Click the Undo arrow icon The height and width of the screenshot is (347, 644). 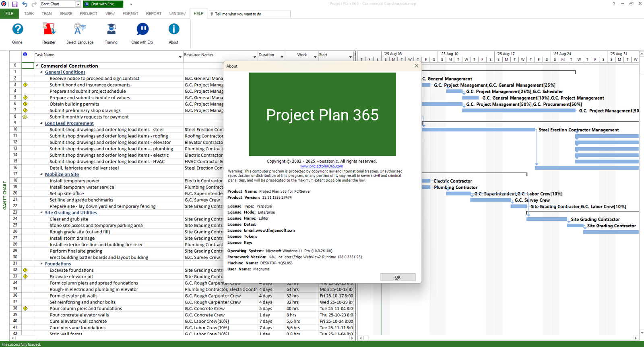click(25, 4)
